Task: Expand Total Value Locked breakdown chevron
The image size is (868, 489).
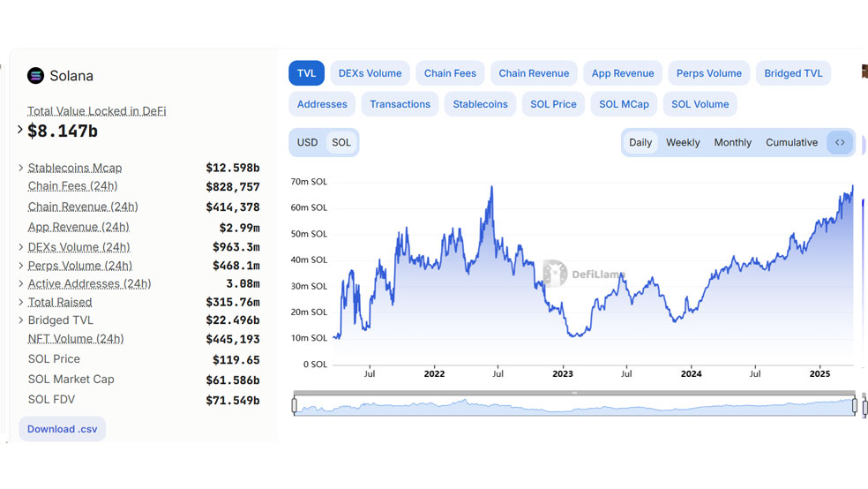Action: click(20, 130)
